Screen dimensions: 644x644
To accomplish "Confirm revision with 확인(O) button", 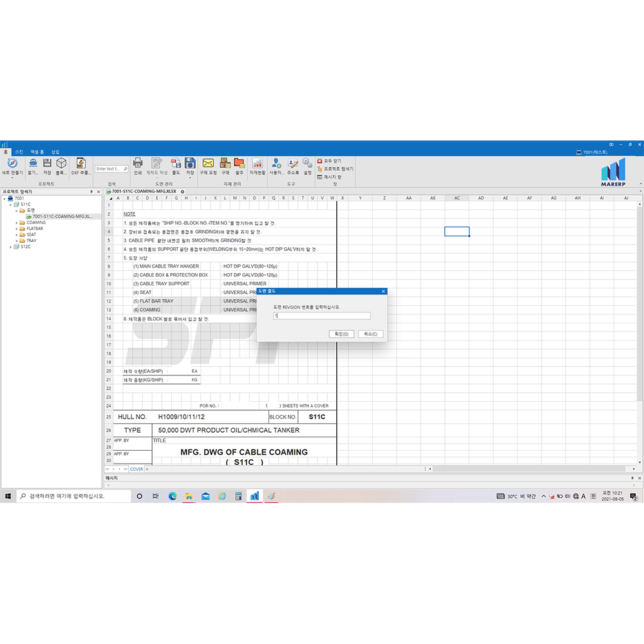I will coord(341,334).
